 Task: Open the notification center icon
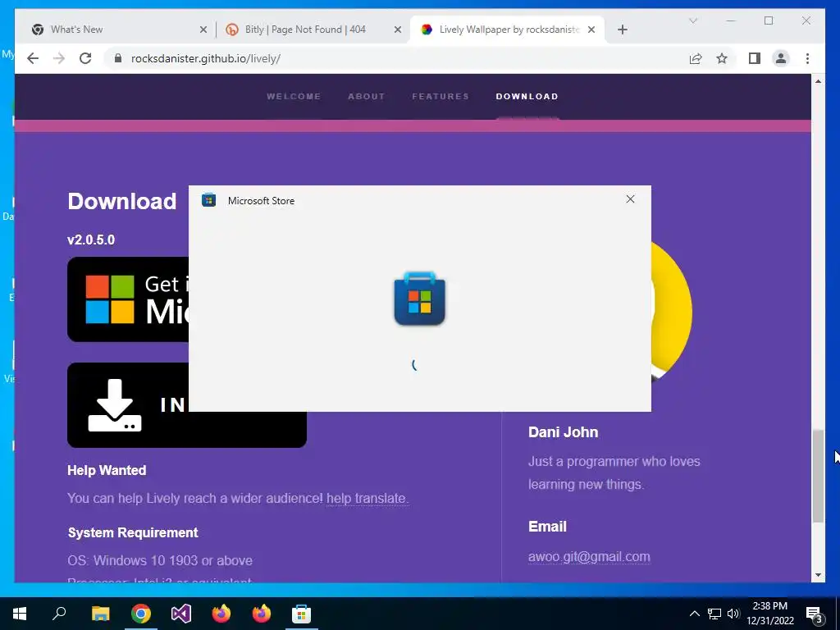point(815,614)
